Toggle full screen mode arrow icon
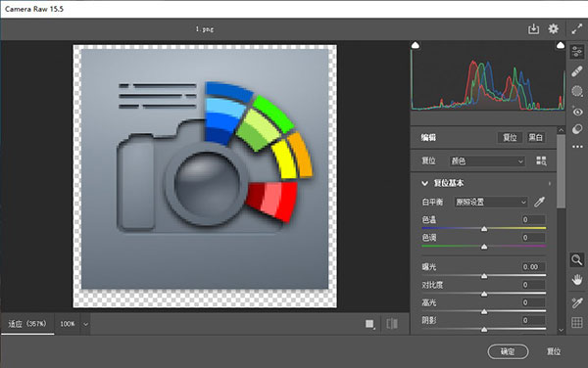The width and height of the screenshot is (588, 368). [x=577, y=29]
